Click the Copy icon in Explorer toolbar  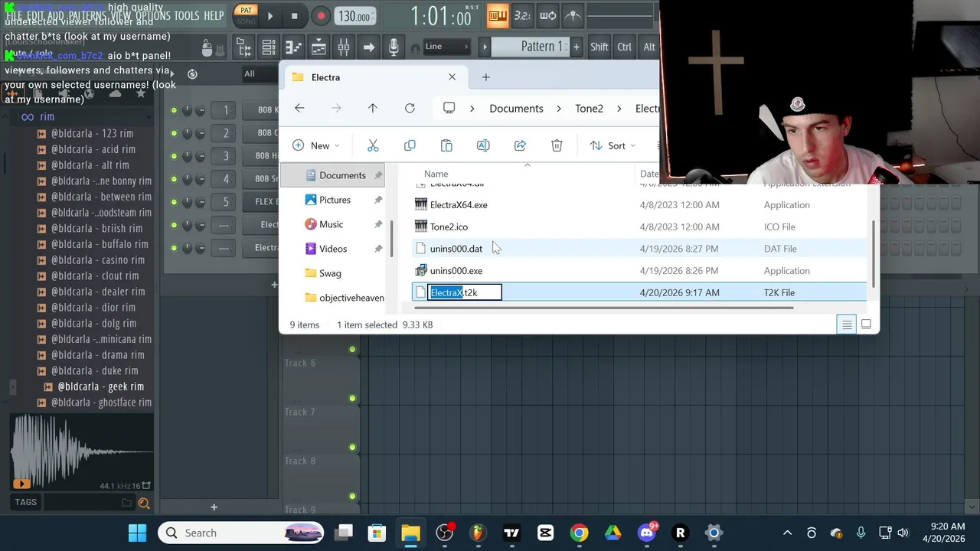410,145
